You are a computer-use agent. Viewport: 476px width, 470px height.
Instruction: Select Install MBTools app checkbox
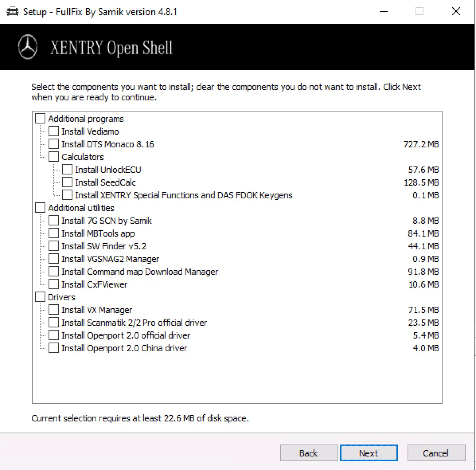(53, 233)
